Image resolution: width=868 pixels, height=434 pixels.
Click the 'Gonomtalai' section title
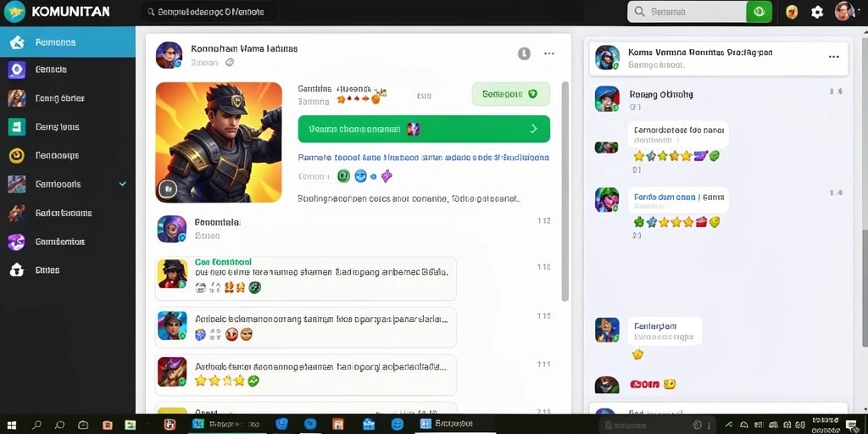pyautogui.click(x=218, y=222)
